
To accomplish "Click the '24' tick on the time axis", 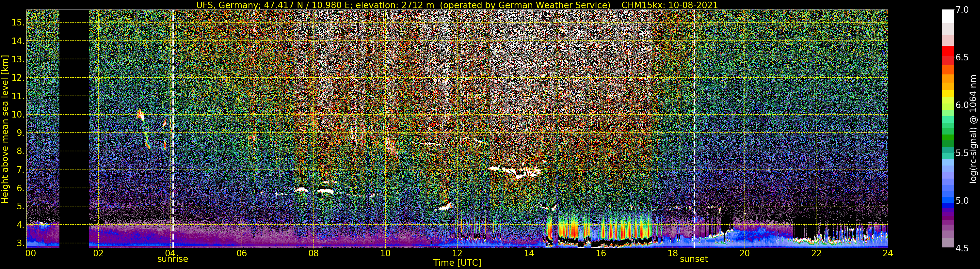I will pos(888,253).
